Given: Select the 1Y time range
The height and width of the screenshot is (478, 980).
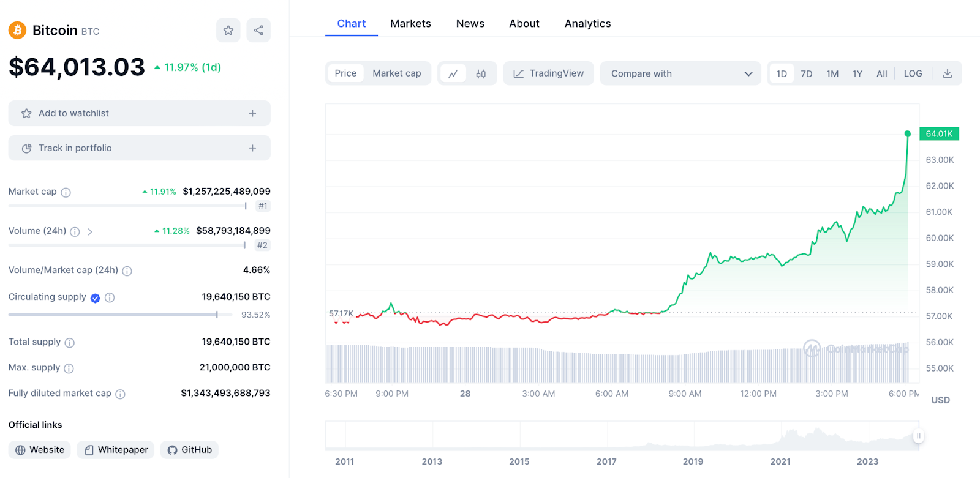Looking at the screenshot, I should [858, 73].
